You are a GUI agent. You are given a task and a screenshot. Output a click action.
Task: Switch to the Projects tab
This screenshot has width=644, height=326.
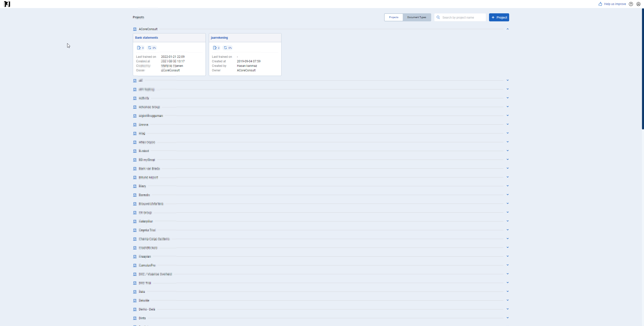point(394,17)
